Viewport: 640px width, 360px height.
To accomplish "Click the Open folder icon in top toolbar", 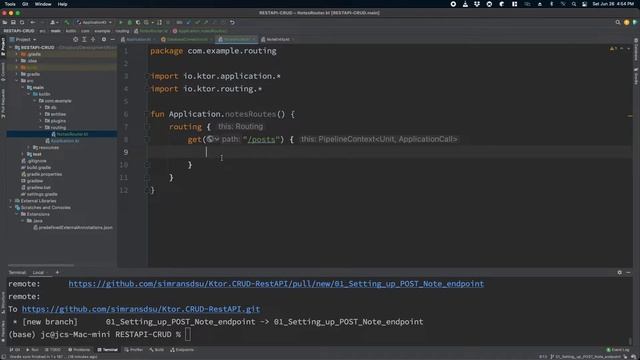I will coord(5,22).
